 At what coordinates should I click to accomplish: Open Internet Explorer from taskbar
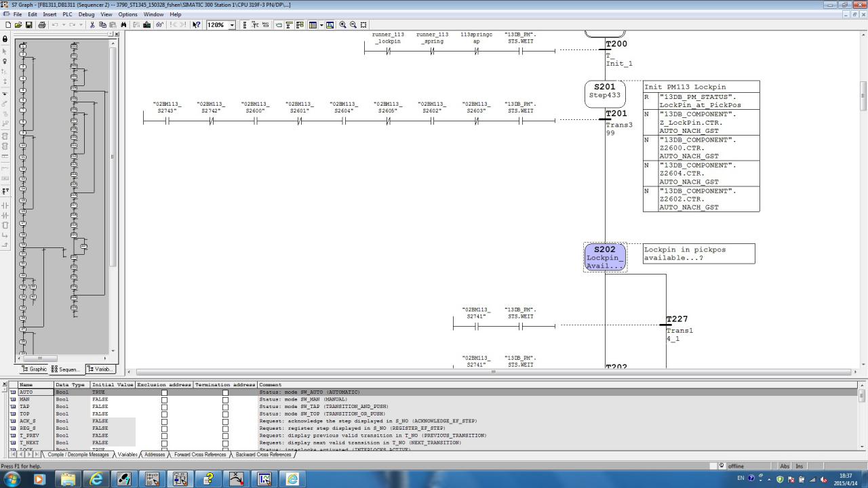click(96, 479)
